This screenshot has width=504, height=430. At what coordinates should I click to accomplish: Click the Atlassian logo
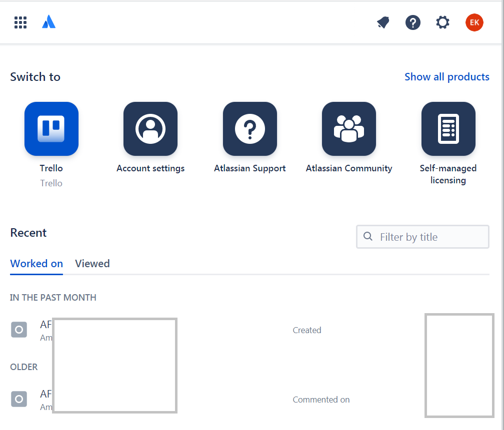coord(49,22)
